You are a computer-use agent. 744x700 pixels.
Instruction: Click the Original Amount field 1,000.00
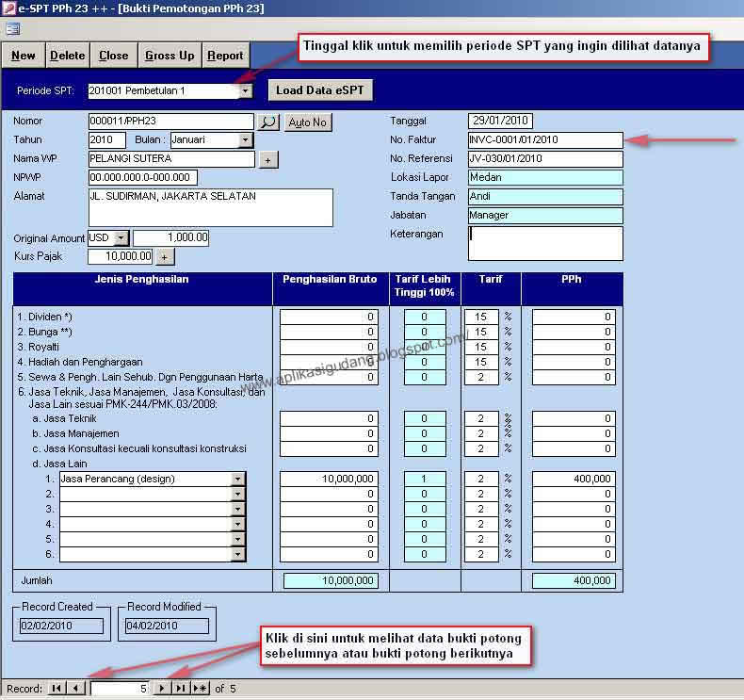[x=170, y=237]
